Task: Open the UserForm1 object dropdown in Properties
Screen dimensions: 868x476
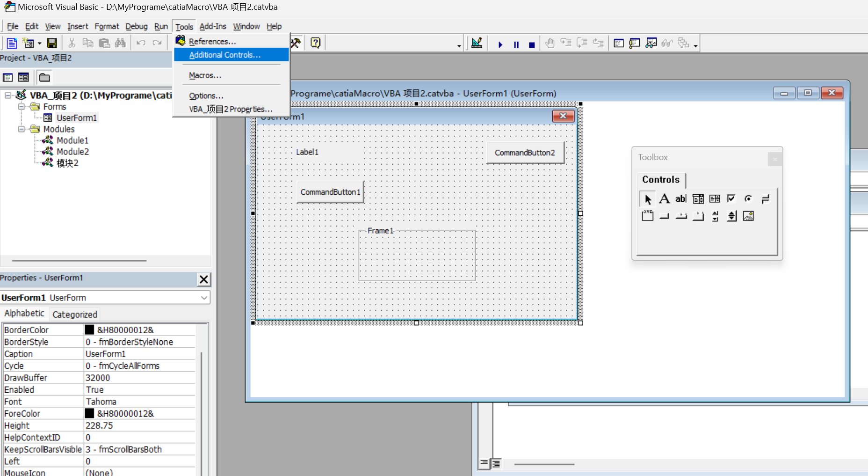Action: click(x=204, y=298)
